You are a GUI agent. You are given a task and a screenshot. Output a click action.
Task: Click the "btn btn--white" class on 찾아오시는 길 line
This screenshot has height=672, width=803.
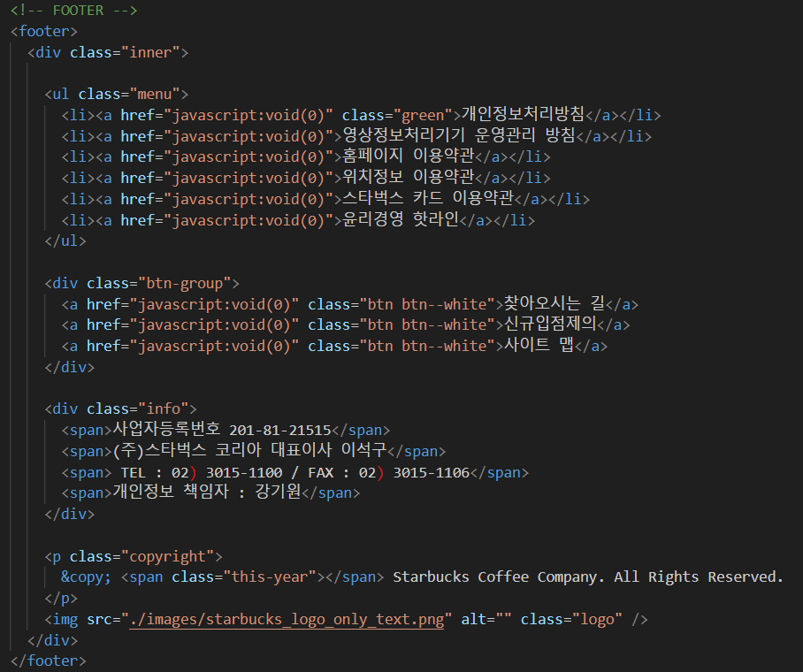pos(427,304)
